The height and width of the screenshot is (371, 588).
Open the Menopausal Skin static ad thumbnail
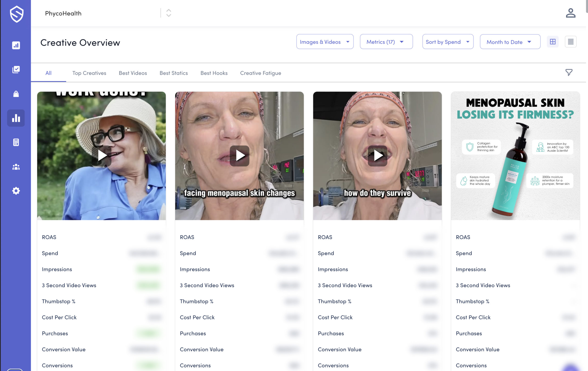tap(515, 156)
